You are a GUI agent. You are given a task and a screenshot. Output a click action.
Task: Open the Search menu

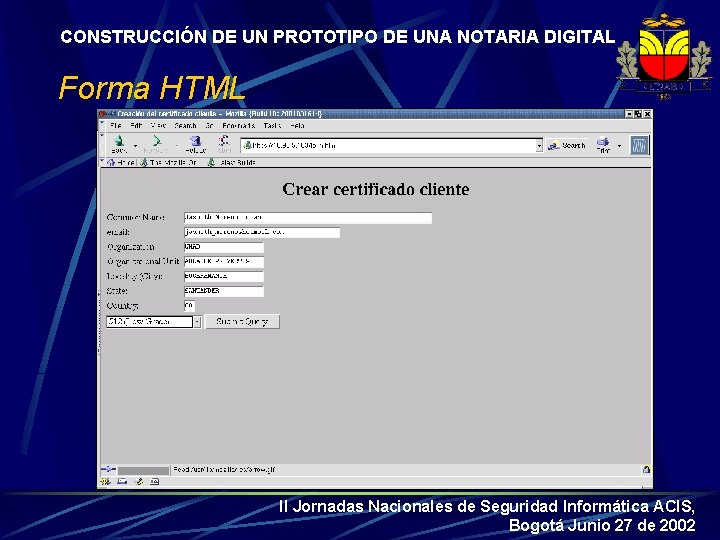(185, 126)
